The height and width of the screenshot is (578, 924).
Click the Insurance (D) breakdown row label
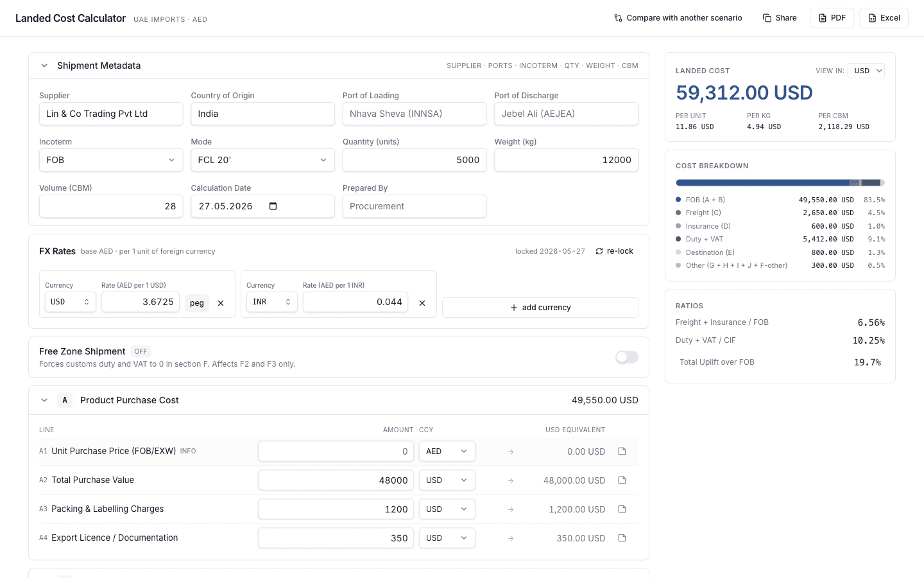point(708,226)
